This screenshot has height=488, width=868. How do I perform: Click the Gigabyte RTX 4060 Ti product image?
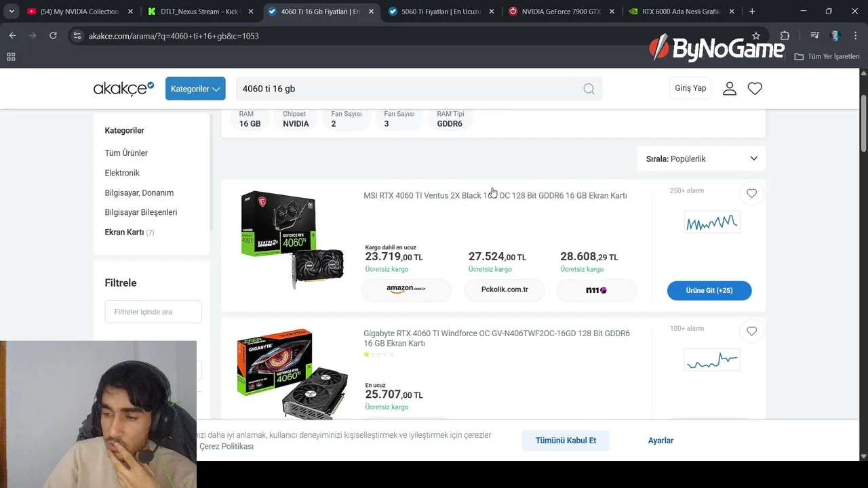tap(292, 373)
